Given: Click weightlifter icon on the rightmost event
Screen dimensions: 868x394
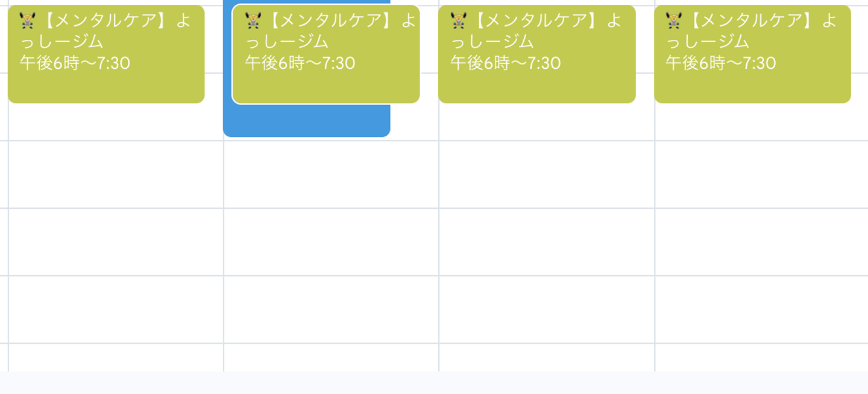Looking at the screenshot, I should click(x=674, y=21).
